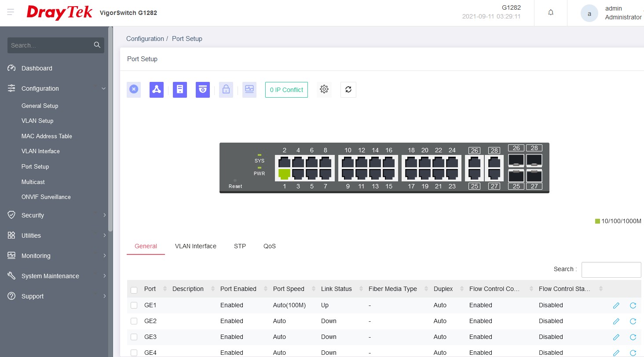This screenshot has height=357, width=644.
Task: Click the surveillance camera icon in toolbar
Action: coord(203,90)
